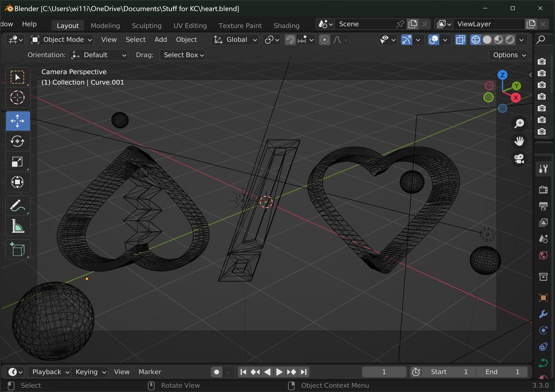Click the Z axis on navigation gizmo
The height and width of the screenshot is (392, 555).
502,75
